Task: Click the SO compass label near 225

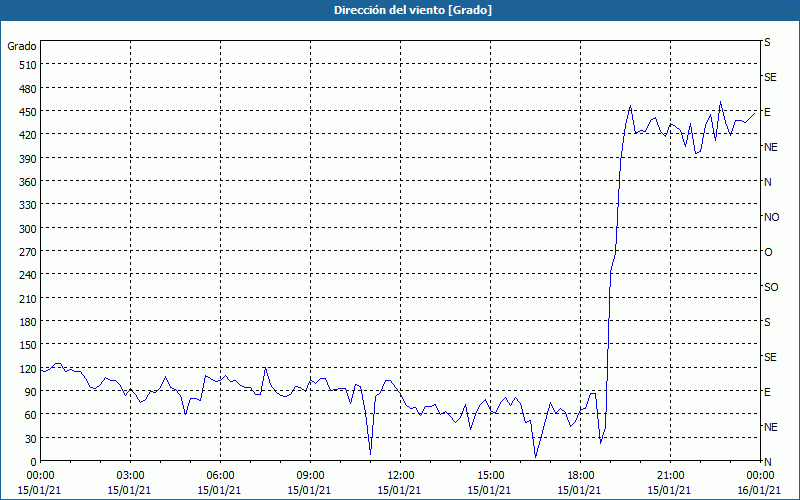Action: click(771, 288)
